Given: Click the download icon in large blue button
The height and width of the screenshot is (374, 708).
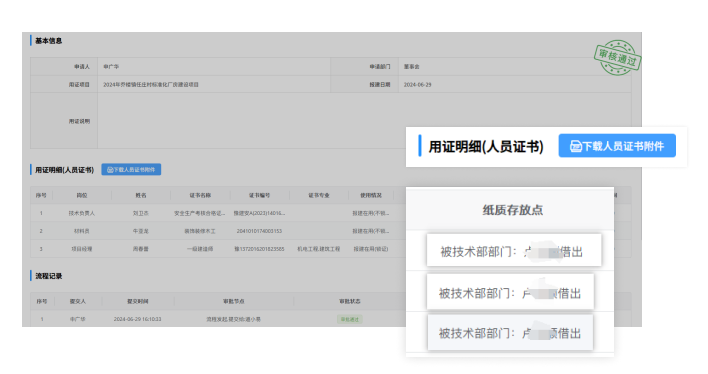Looking at the screenshot, I should coord(575,146).
